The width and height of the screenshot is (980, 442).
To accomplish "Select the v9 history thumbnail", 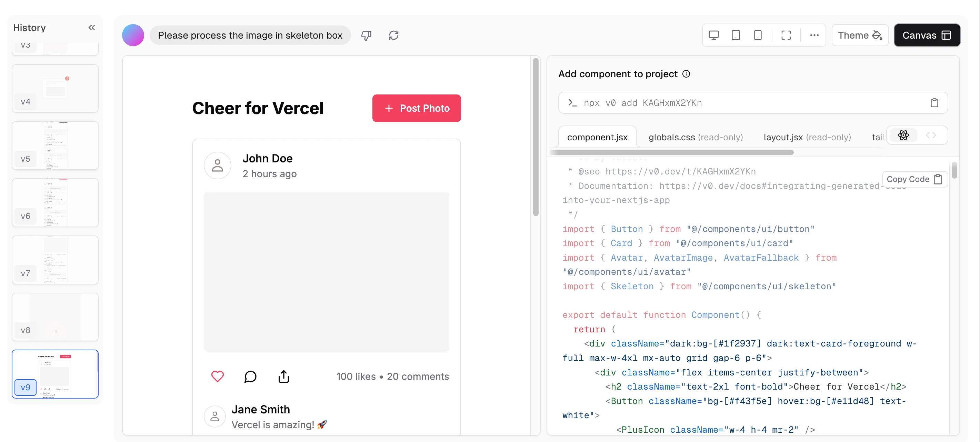I will (x=55, y=374).
